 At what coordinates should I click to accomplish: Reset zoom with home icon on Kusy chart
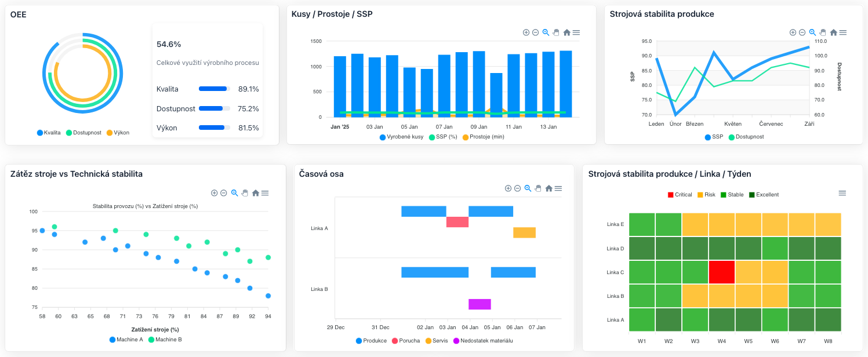click(x=566, y=32)
